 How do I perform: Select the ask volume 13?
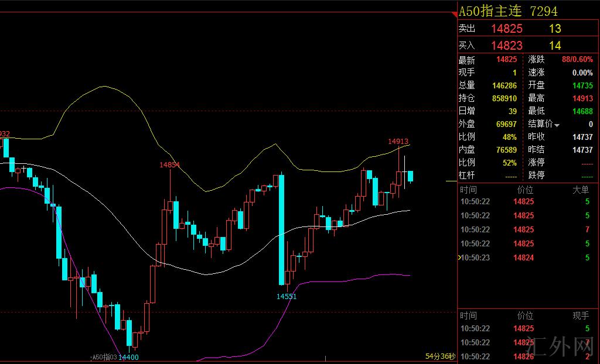click(x=555, y=28)
